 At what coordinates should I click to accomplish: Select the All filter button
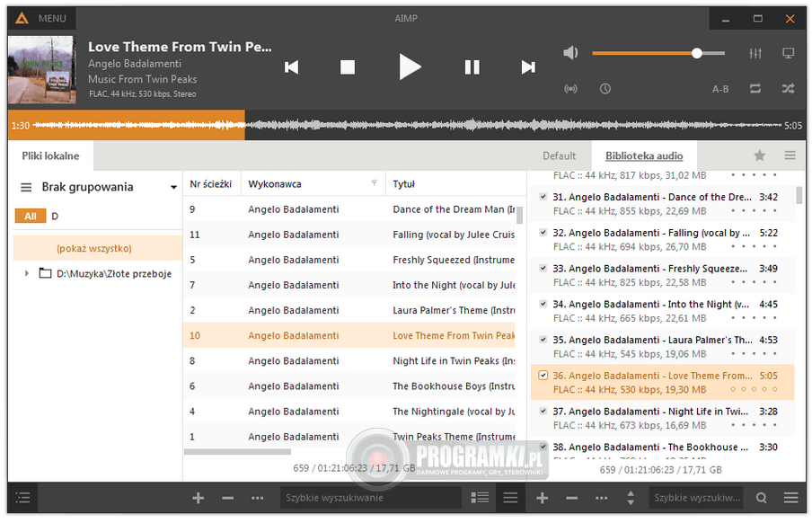click(x=31, y=217)
